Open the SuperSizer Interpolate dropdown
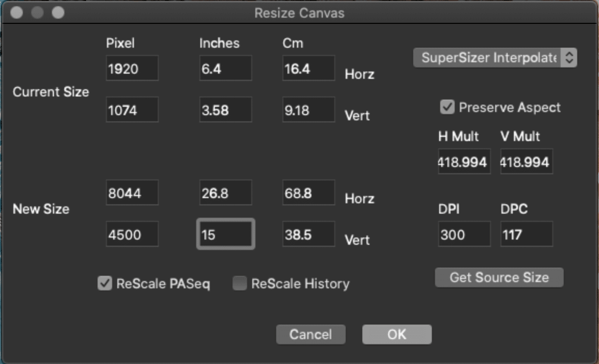 tap(495, 58)
